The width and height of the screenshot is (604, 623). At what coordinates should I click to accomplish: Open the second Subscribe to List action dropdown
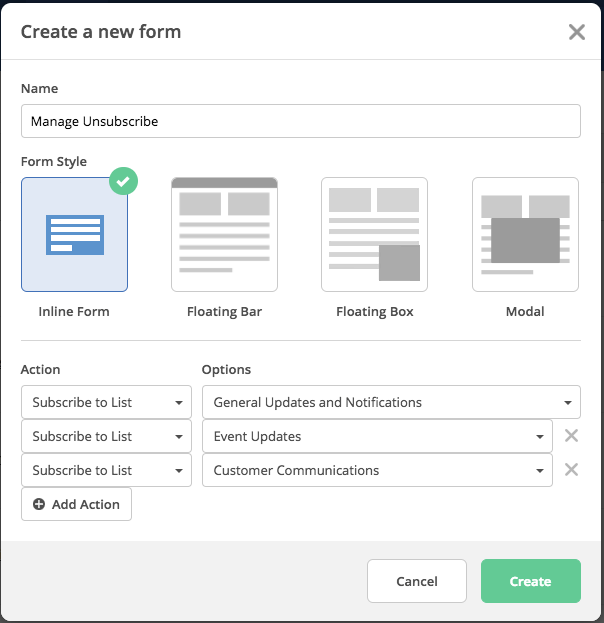click(x=106, y=436)
